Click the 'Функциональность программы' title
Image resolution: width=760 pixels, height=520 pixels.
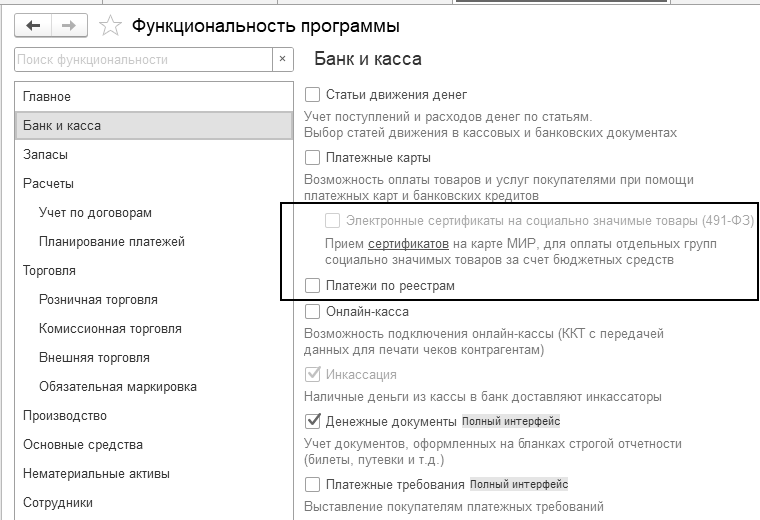click(x=266, y=26)
